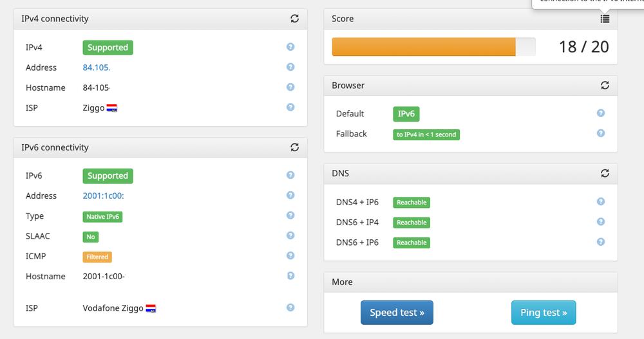Click help icon next to Browser Fallback

click(601, 133)
